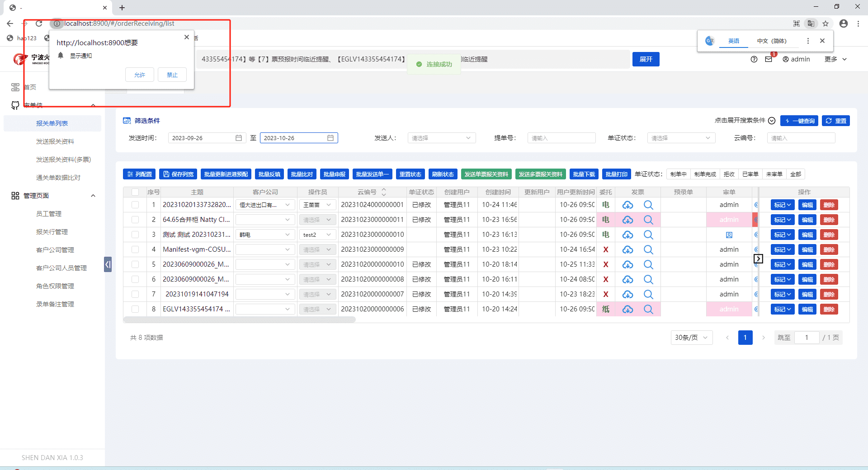Image resolution: width=868 pixels, height=470 pixels.
Task: Click the 云编号 input field
Action: (x=801, y=138)
